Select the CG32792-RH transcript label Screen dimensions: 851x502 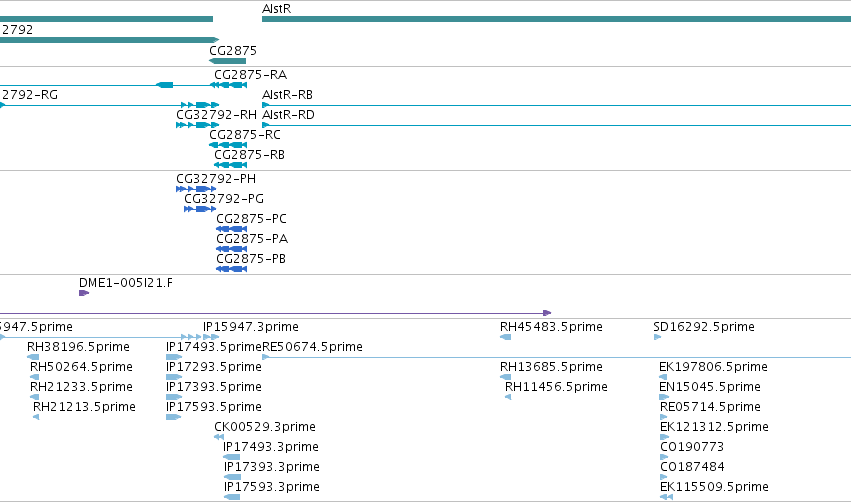216,115
